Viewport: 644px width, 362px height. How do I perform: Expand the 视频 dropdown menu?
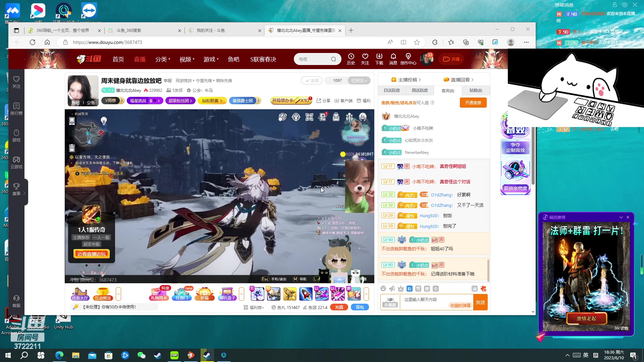(x=187, y=59)
